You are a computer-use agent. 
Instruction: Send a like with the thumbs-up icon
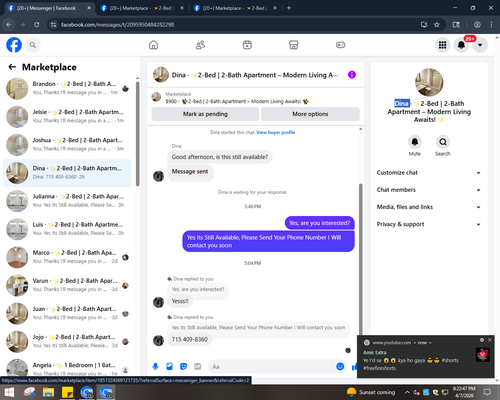[354, 367]
